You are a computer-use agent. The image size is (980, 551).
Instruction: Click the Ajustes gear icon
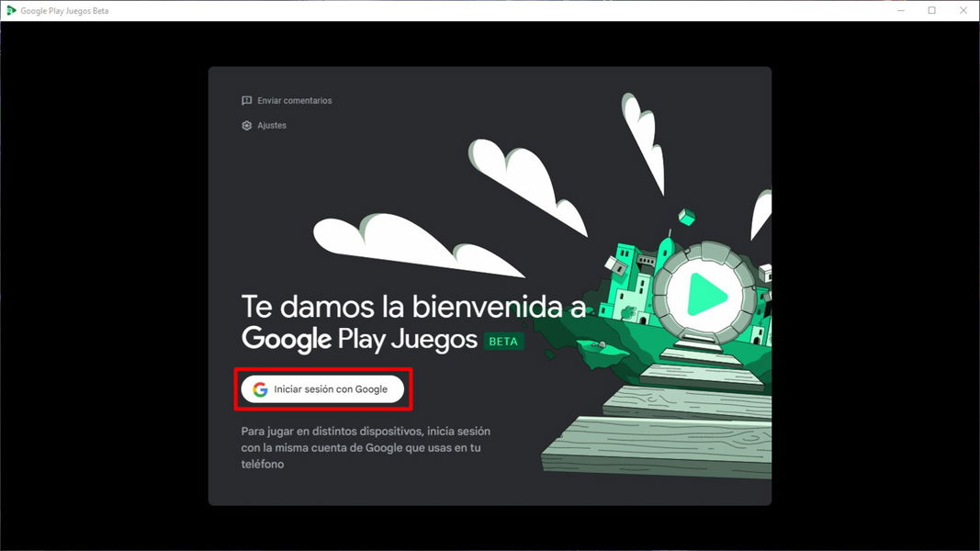(x=247, y=126)
